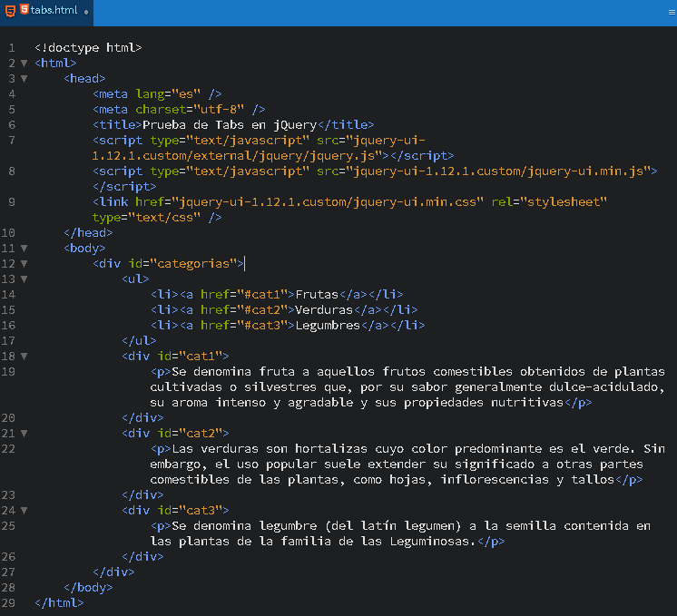Image resolution: width=677 pixels, height=616 pixels.
Task: Place cursor in '<!doctype html>' text
Action: (x=88, y=48)
